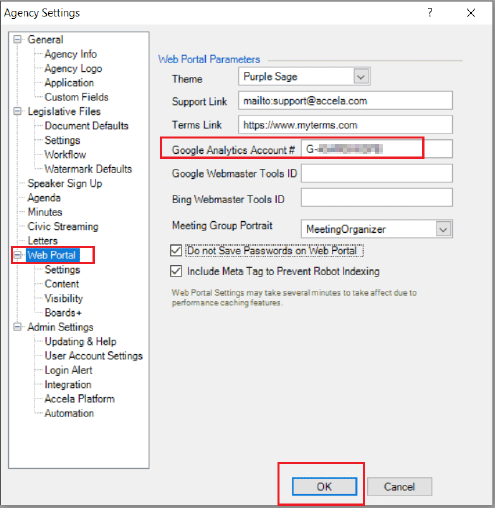Click the Google Webmaster Tools ID field
495x508 pixels.
point(377,173)
